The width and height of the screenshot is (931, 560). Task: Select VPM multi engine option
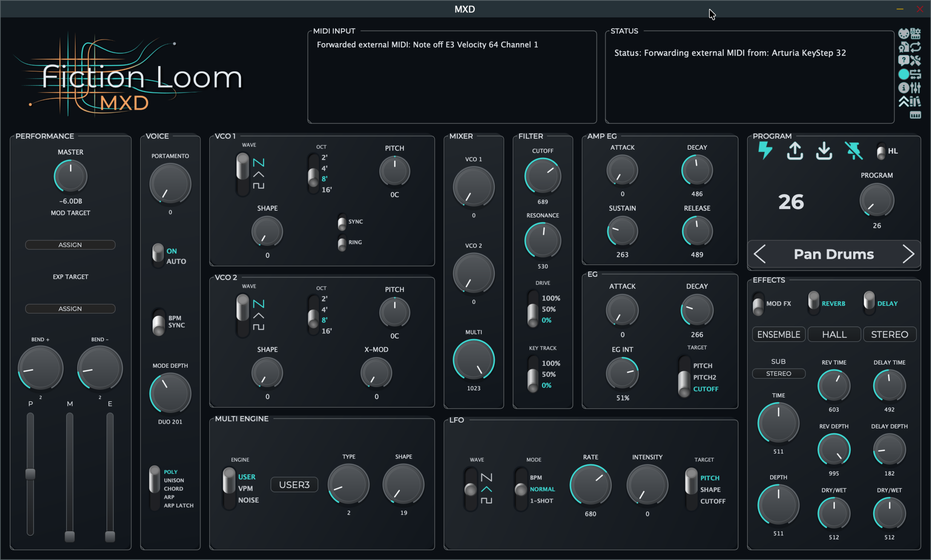coord(245,488)
